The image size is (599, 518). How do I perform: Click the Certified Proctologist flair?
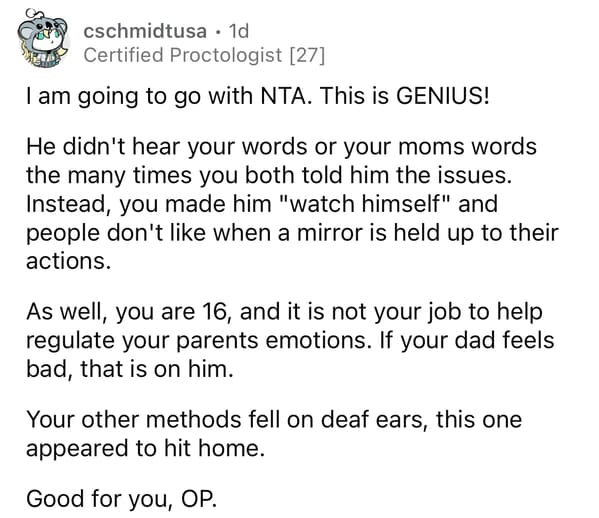point(183,55)
